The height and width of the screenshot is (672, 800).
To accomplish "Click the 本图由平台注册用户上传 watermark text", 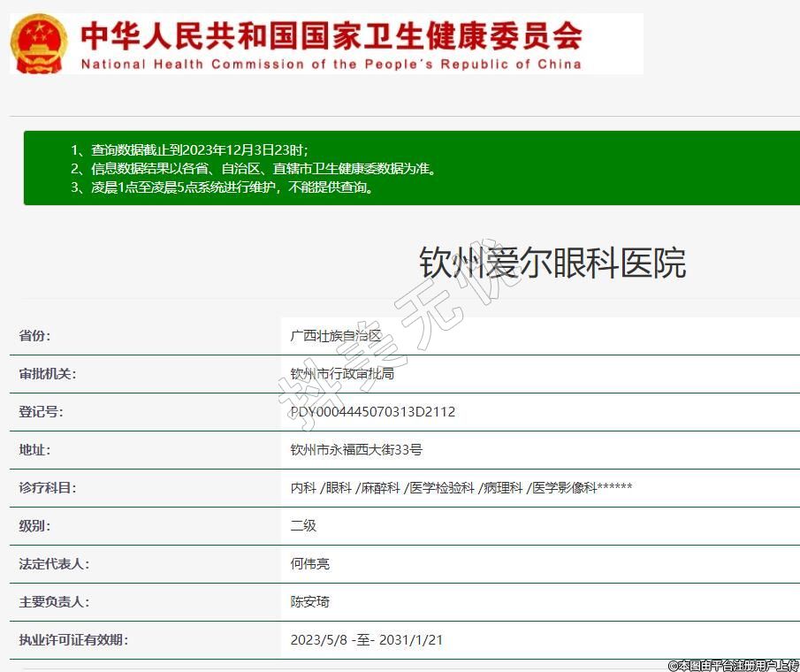I will coord(733,664).
